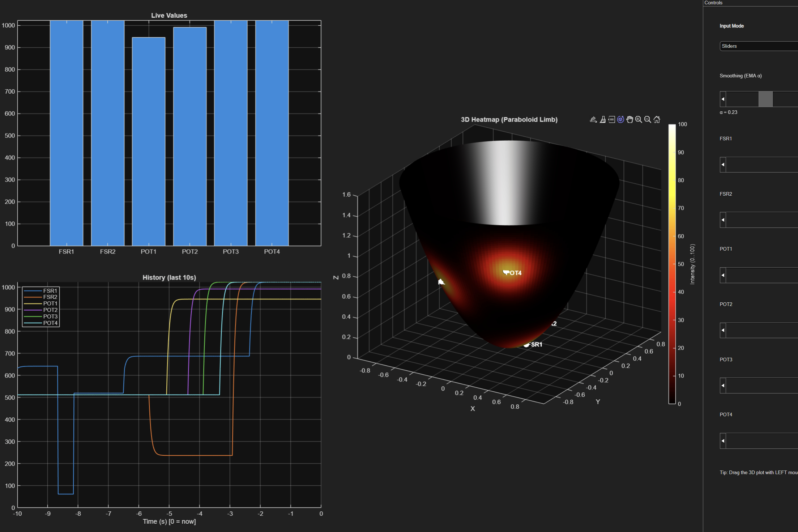Image resolution: width=798 pixels, height=532 pixels.
Task: Toggle the Rotate 3D tool
Action: point(620,119)
